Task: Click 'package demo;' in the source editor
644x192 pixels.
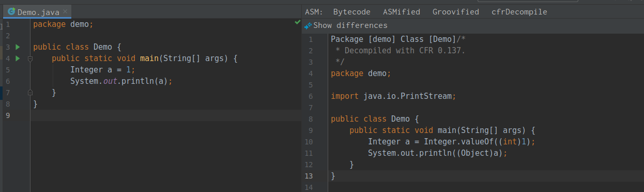Action: (x=63, y=24)
